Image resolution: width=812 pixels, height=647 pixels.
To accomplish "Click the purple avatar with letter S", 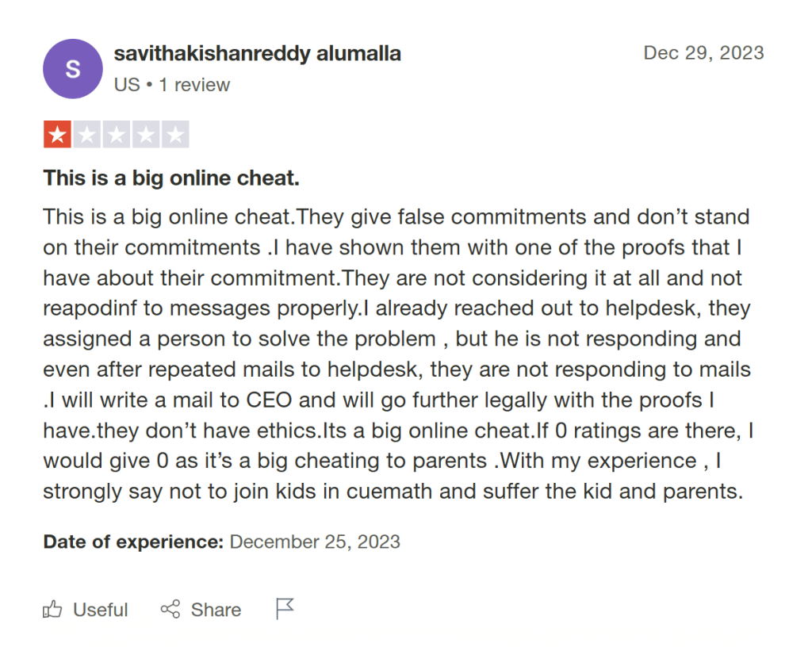I will 72,69.
